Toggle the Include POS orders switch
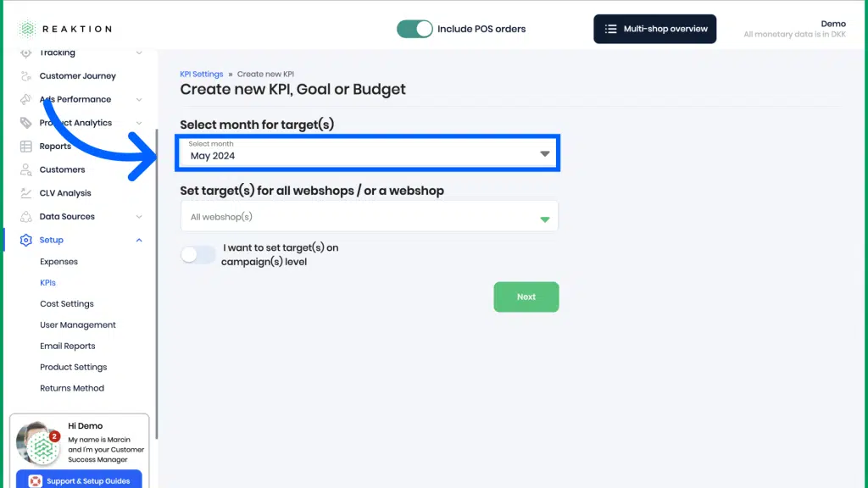This screenshot has width=868, height=488. tap(415, 29)
